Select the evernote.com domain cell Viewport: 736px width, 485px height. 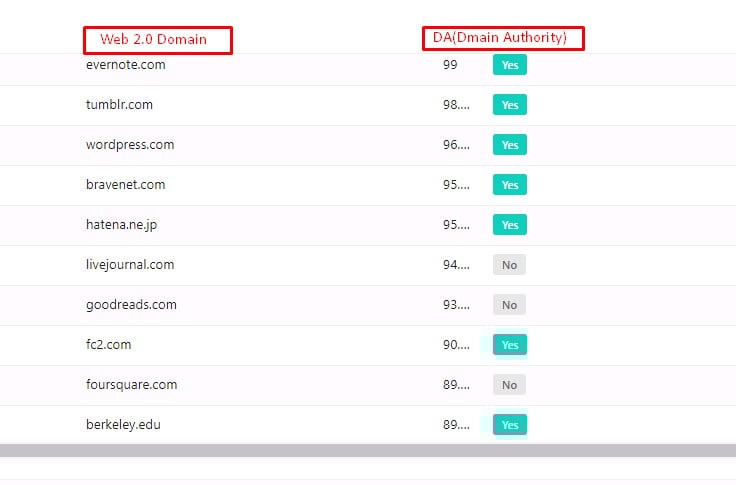(x=126, y=65)
